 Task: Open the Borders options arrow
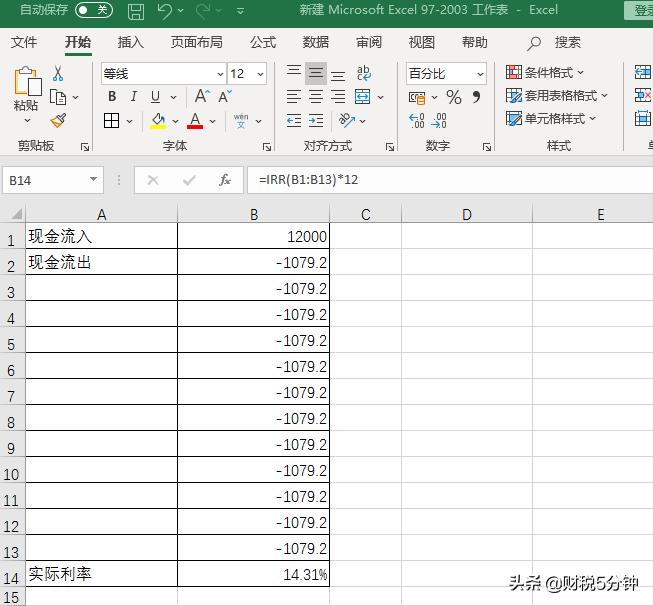tap(130, 121)
